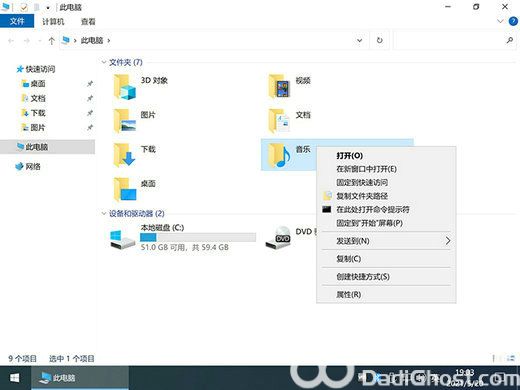Viewport: 520px width, 390px height.
Task: Expand the ribbon with chevron
Action: coord(500,21)
